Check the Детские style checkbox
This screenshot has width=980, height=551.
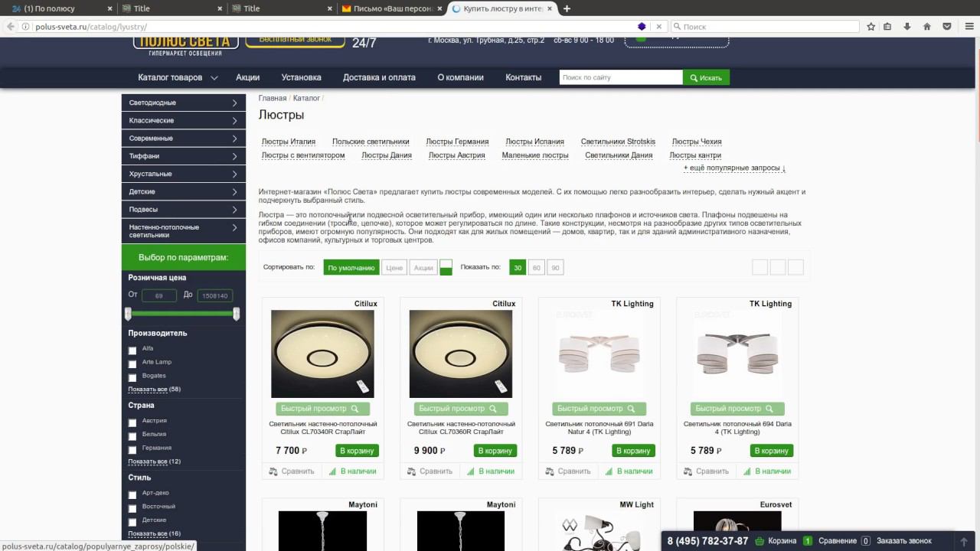point(132,522)
